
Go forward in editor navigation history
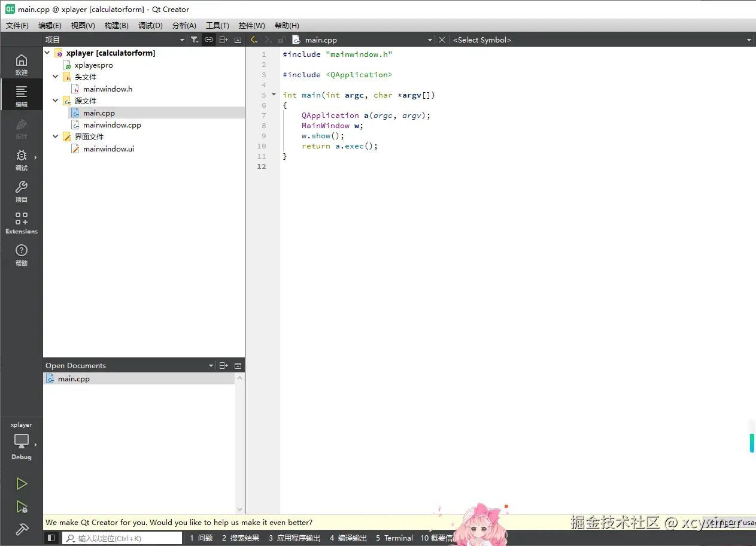point(268,40)
